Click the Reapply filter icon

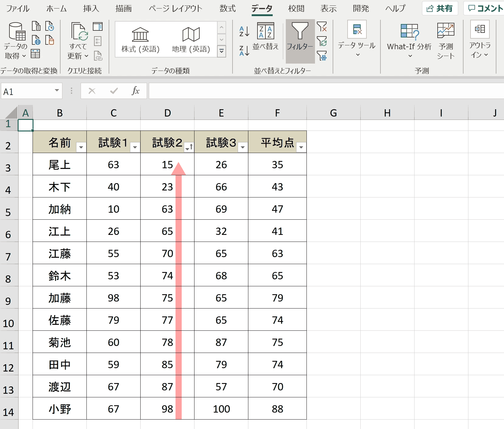tap(322, 41)
